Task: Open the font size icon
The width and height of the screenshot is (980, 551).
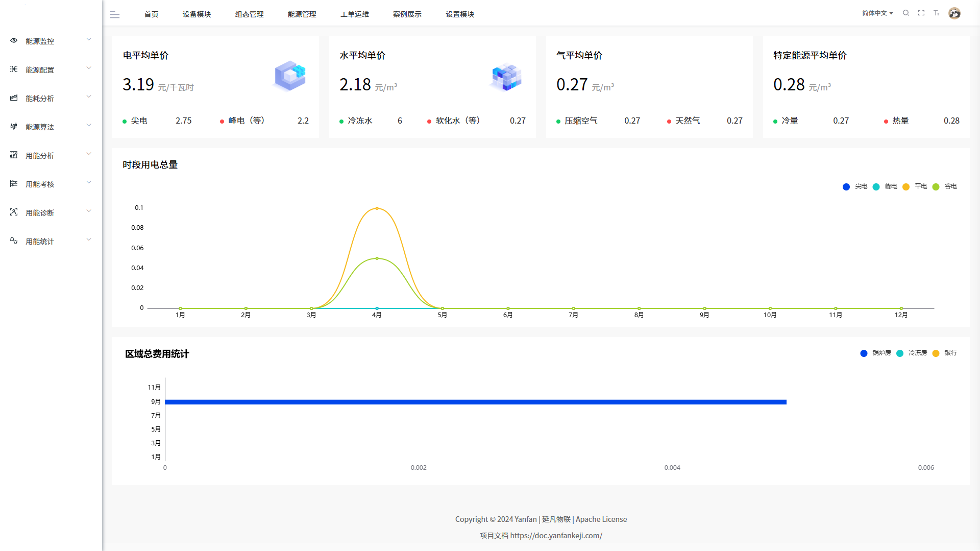Action: click(937, 13)
